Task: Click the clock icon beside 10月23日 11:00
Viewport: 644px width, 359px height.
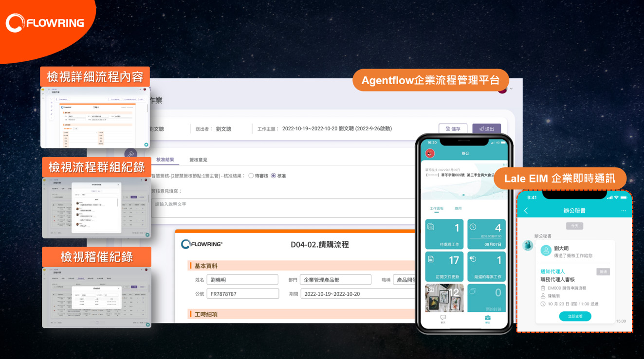Action: (x=543, y=304)
